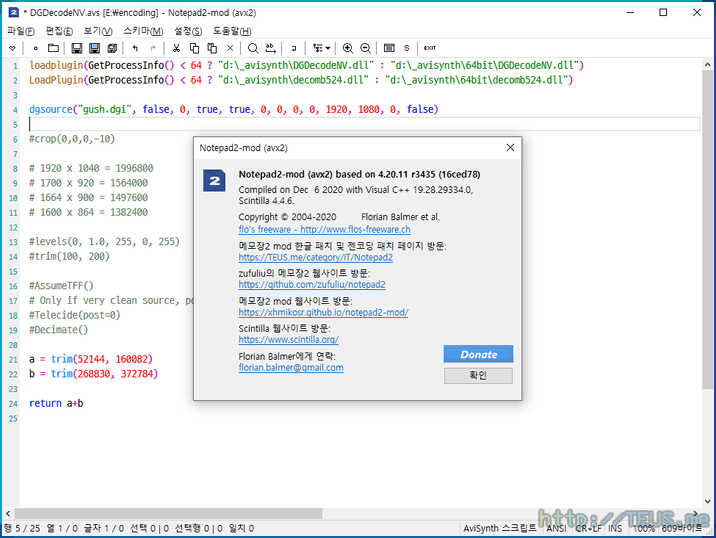Click line number 24 in margin
Screen dimensions: 716x538
point(13,404)
